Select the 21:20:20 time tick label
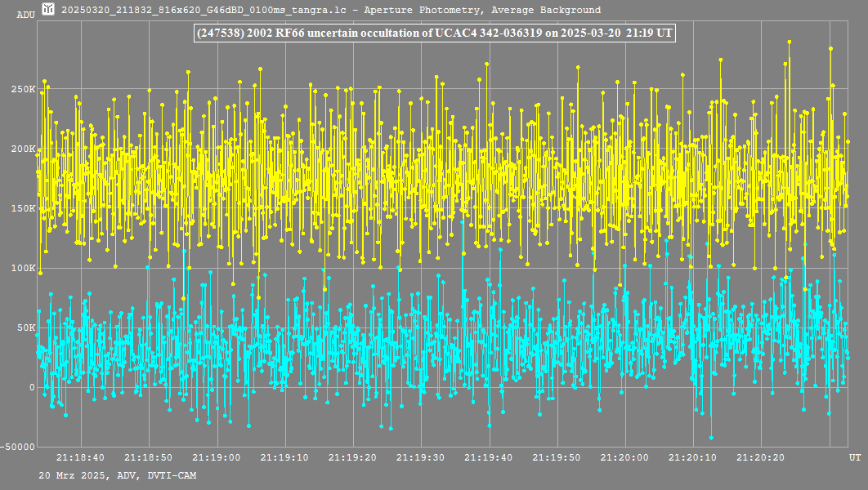Screen dimensions: 868x490 (x=762, y=457)
